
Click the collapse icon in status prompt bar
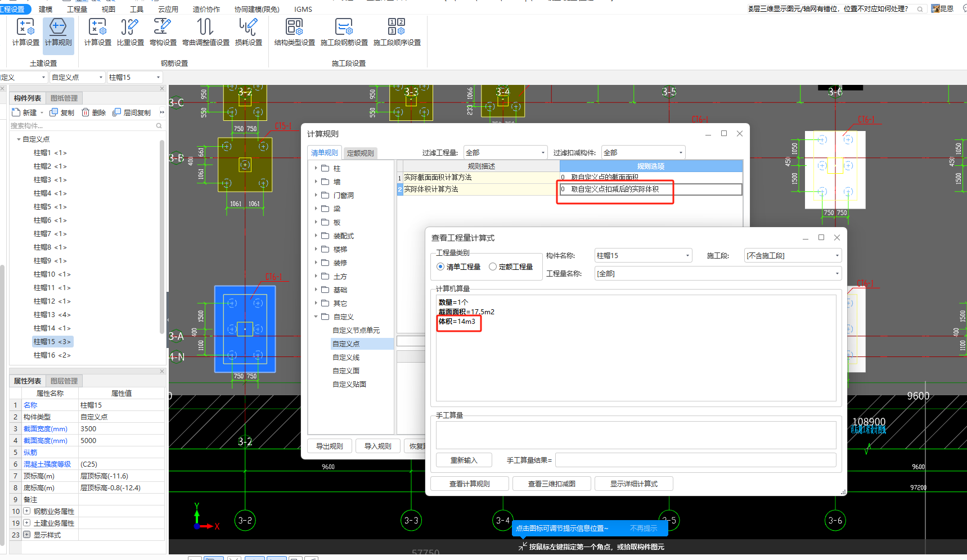[x=523, y=546]
